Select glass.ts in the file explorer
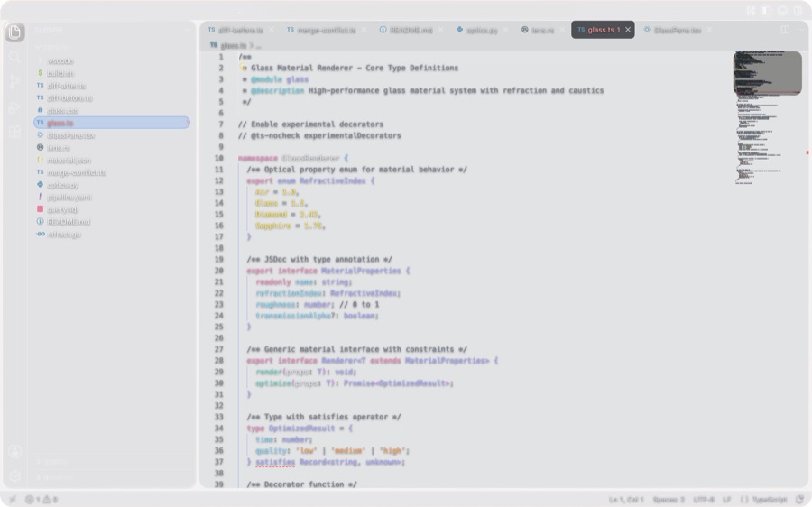This screenshot has width=812, height=507. 111,123
